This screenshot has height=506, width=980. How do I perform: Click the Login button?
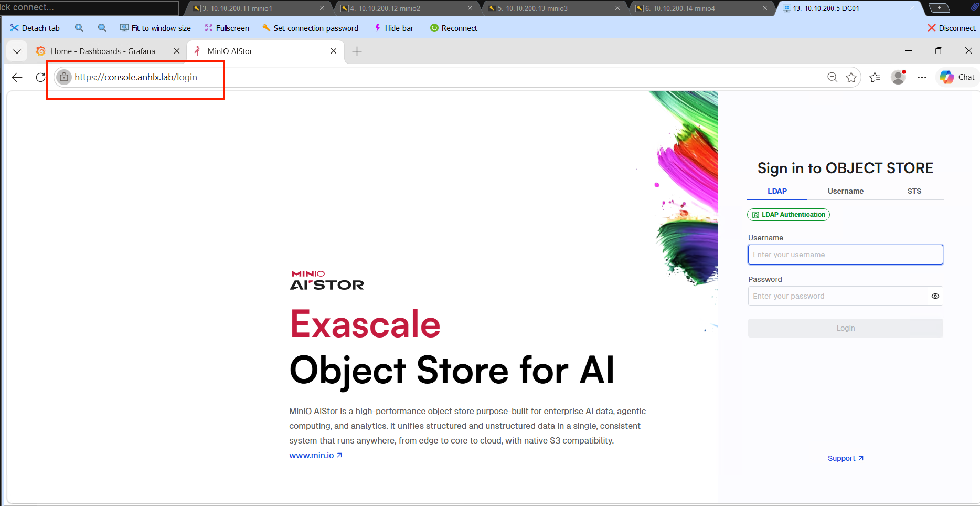[x=846, y=328]
